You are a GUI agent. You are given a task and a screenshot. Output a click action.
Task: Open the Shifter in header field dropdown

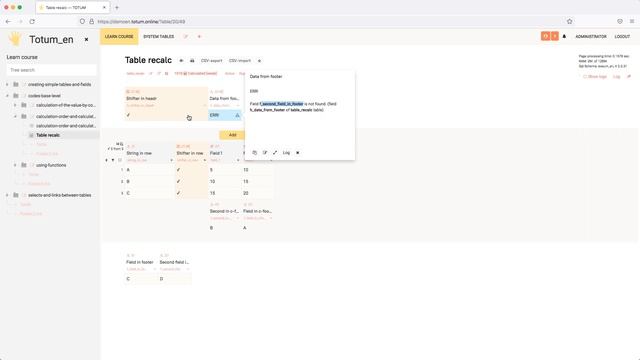tap(204, 106)
